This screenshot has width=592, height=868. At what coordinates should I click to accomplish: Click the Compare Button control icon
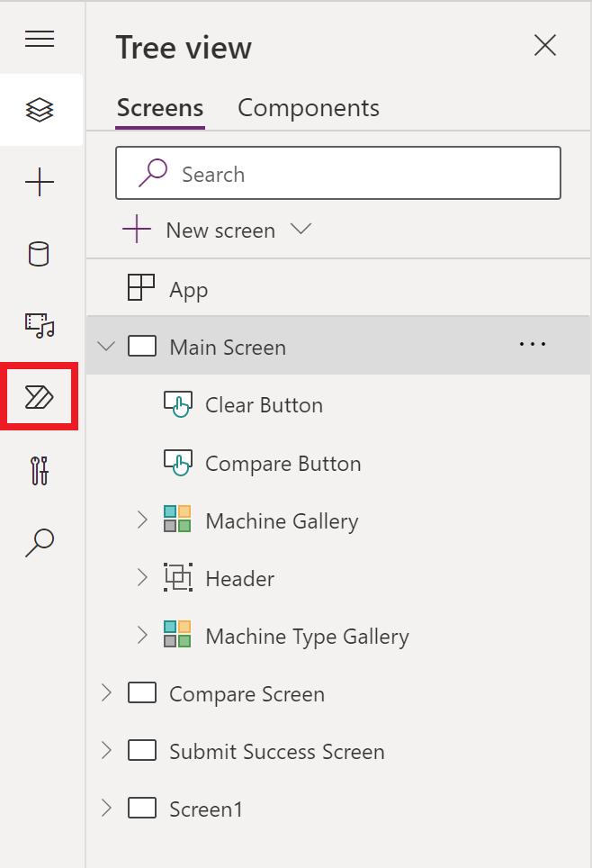(x=178, y=463)
